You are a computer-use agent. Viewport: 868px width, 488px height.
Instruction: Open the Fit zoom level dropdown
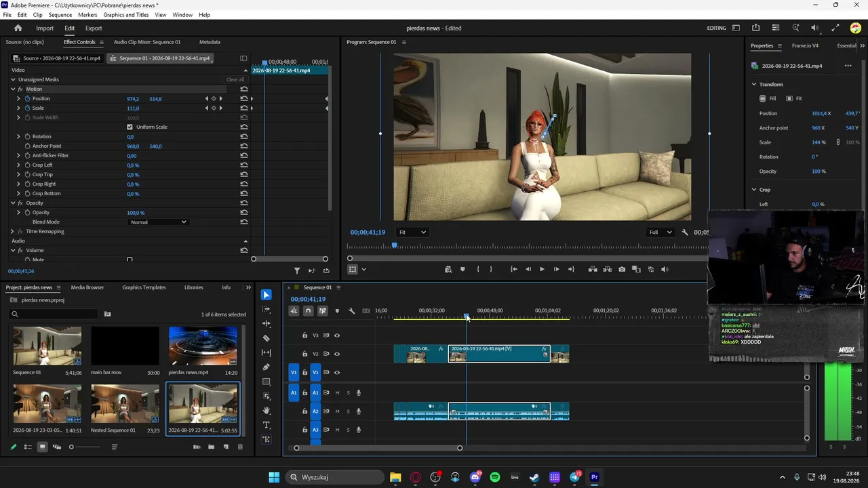click(412, 232)
